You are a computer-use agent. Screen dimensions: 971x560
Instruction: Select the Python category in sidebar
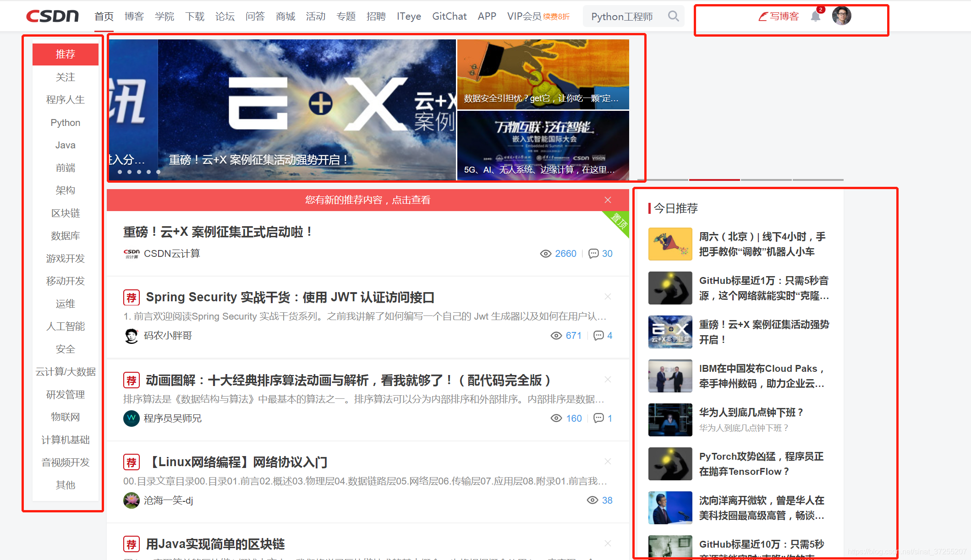(65, 123)
